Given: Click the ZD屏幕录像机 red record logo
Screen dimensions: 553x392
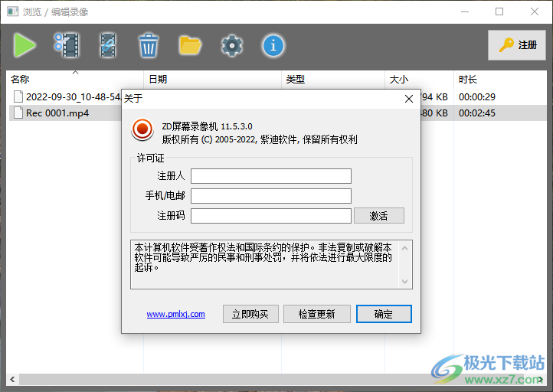Looking at the screenshot, I should (142, 129).
